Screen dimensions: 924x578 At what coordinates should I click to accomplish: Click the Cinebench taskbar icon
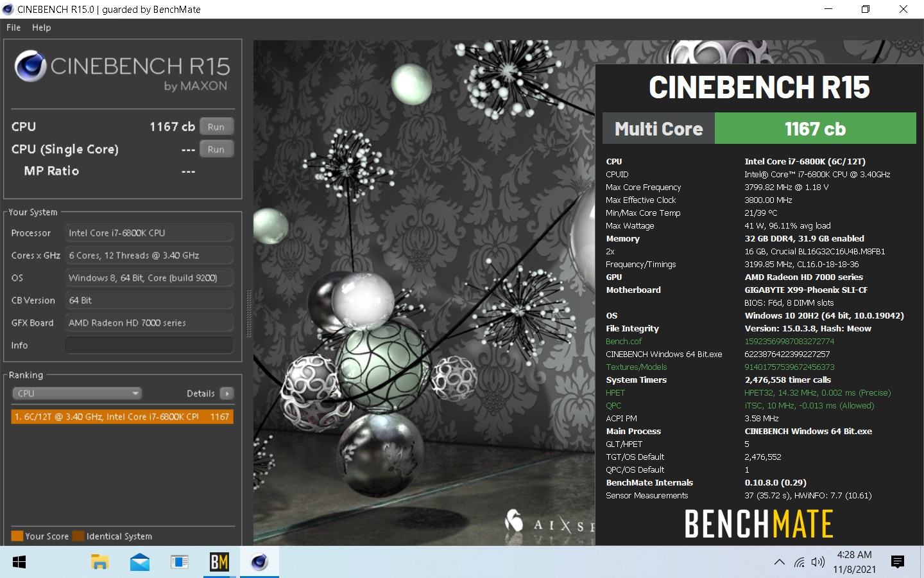[259, 563]
